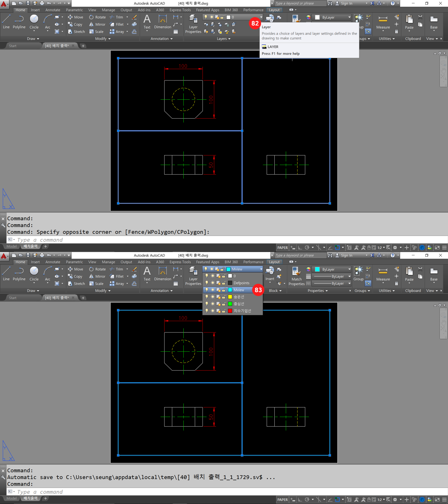The image size is (448, 504).
Task: Open Manage tab in lower window
Action: point(108,262)
